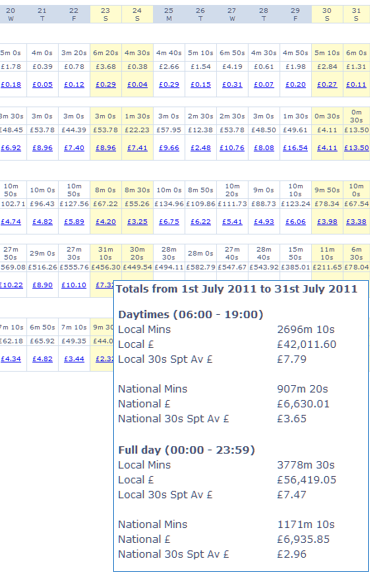Open the £0.11 link
This screenshot has width=370, height=575.
(x=356, y=84)
